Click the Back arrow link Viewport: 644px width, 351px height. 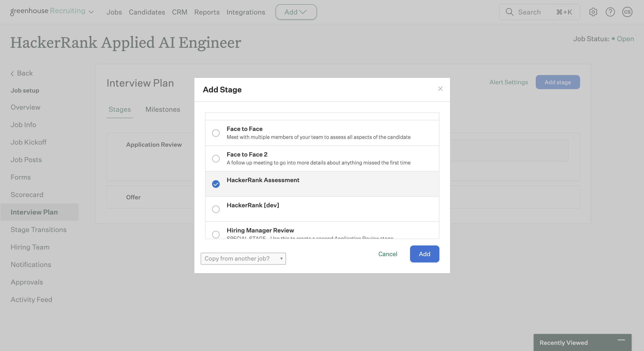coord(22,73)
